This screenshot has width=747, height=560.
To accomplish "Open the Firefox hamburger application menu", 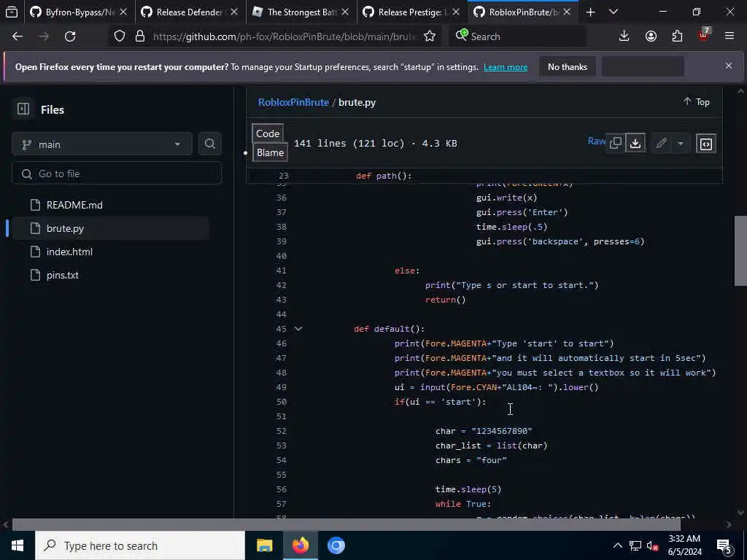I will coord(729,36).
